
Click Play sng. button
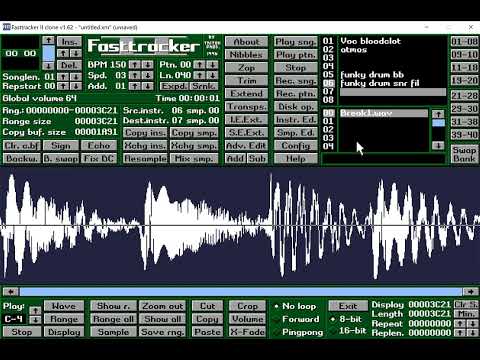tap(296, 42)
